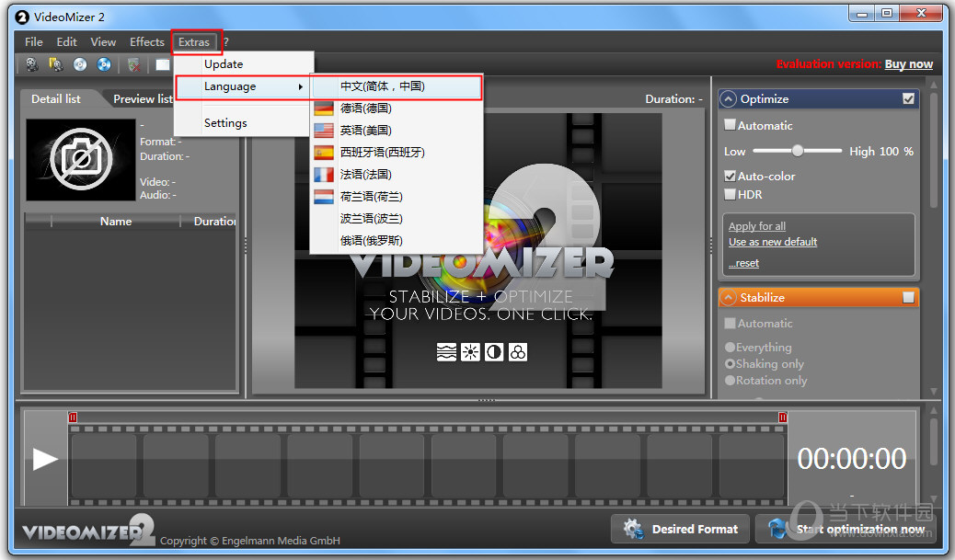Click the recycle bin remove toolbar icon

pos(134,64)
